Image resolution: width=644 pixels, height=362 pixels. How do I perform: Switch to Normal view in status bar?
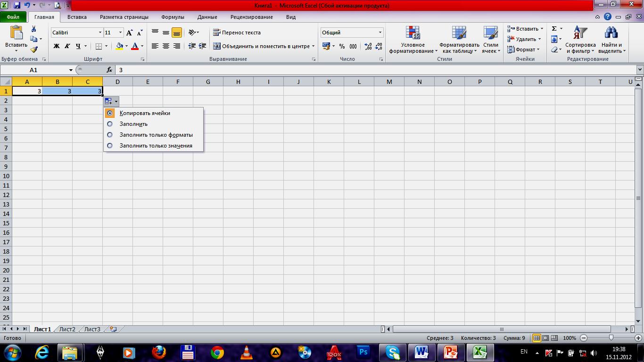[x=537, y=338]
